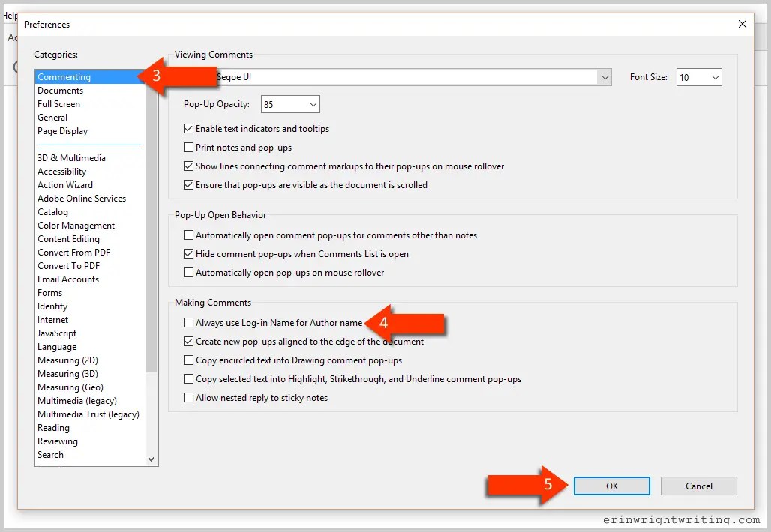Uncheck 'Hide comment pop-ups when Comments List is open'

coord(188,254)
